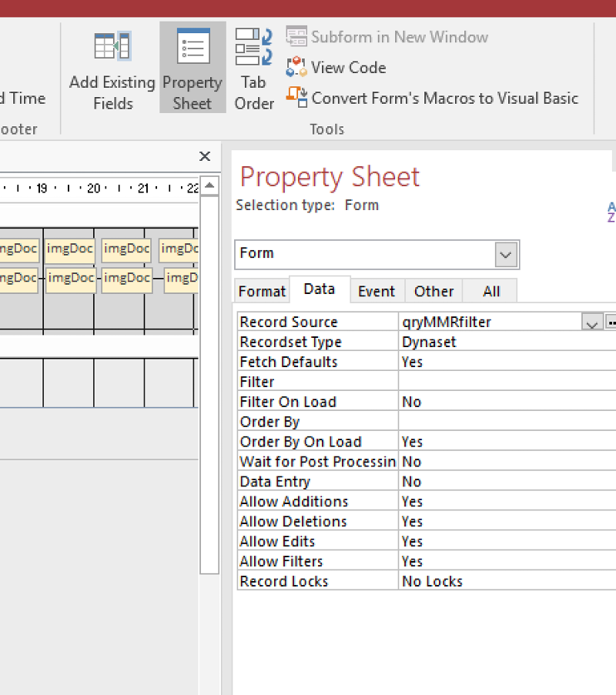Click the Order By On Load value

[507, 442]
